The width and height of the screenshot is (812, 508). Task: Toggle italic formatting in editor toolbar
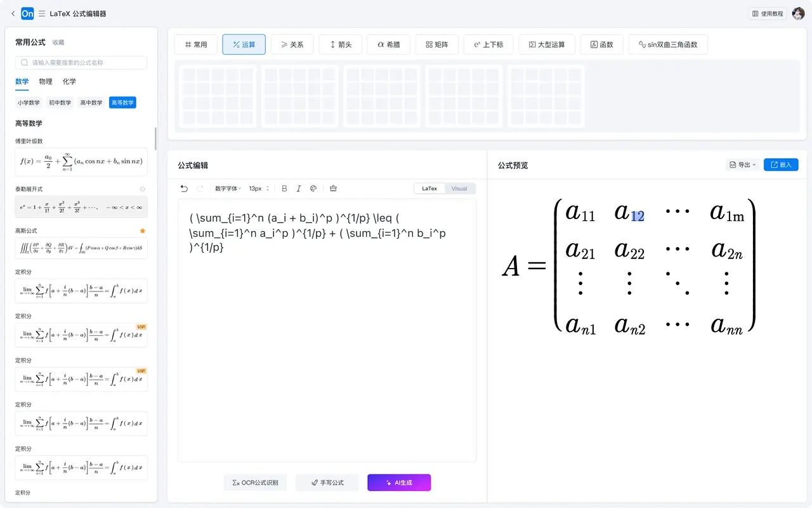point(299,189)
